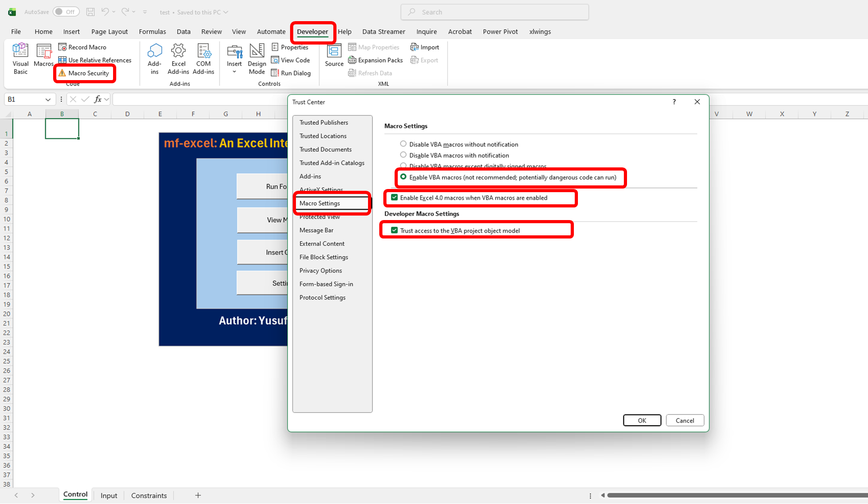Open COM Add-ins dialog
This screenshot has width=868, height=504.
click(x=204, y=59)
